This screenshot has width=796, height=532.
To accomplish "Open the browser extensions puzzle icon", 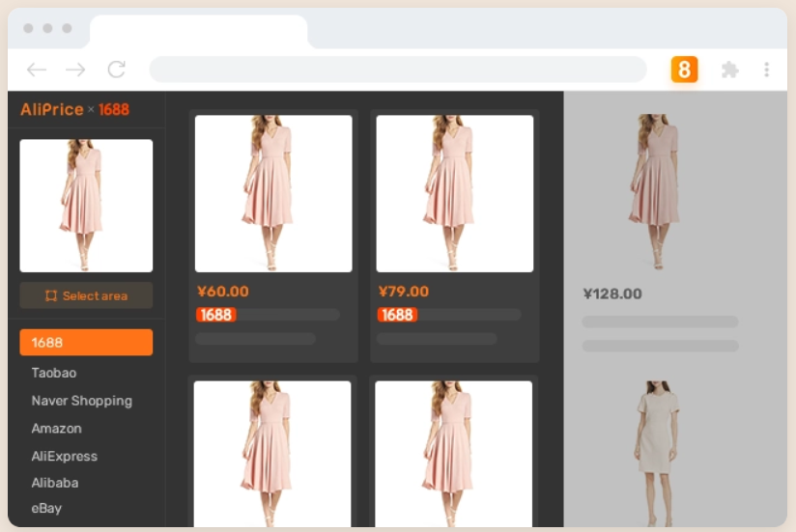I will (730, 70).
